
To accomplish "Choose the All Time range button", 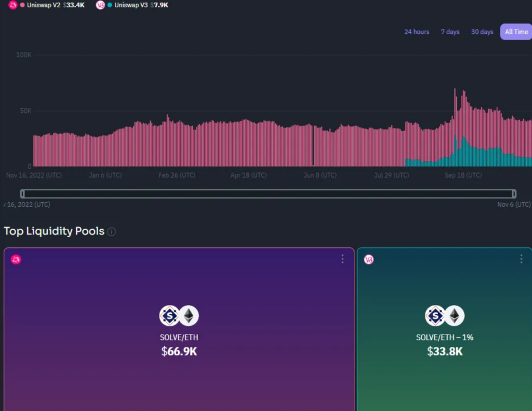I will click(516, 32).
